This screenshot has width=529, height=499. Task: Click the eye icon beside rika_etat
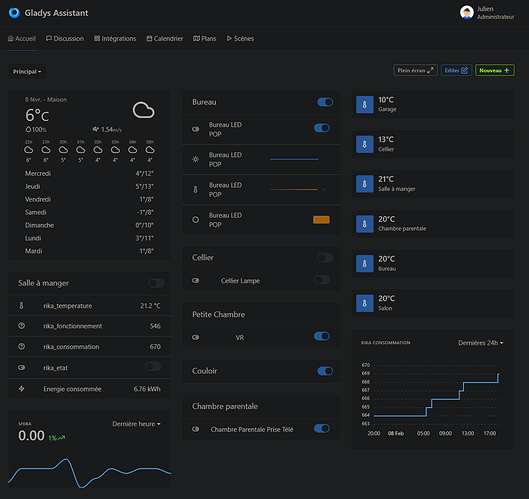21,368
